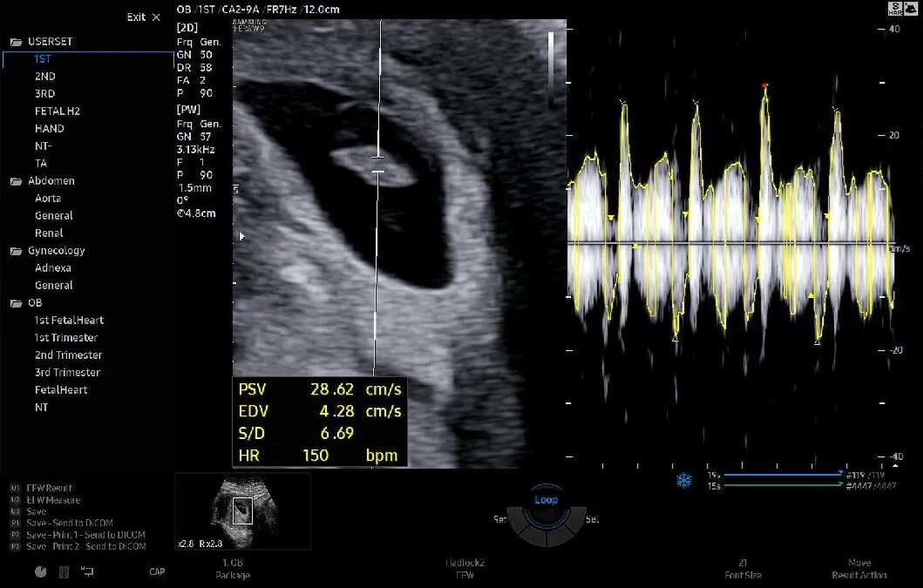Screen dimensions: 923x588
Task: Click the printer icon in top right corner
Action: click(x=910, y=9)
